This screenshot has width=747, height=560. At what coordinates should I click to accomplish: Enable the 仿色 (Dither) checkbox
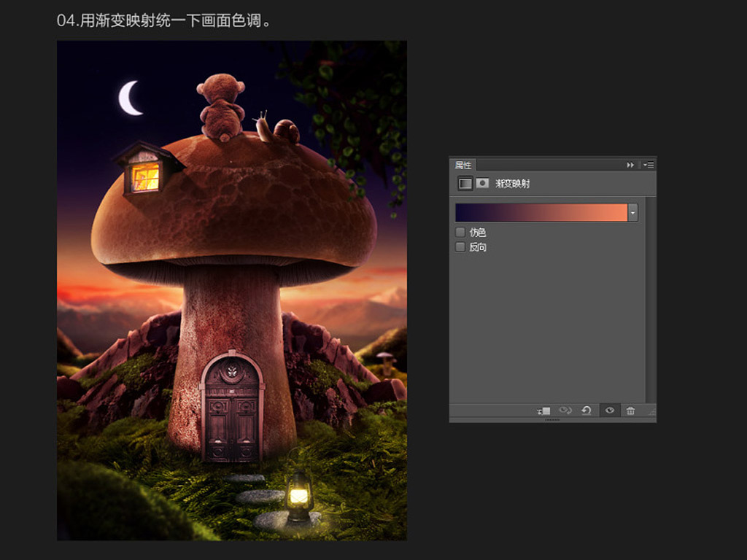(460, 233)
